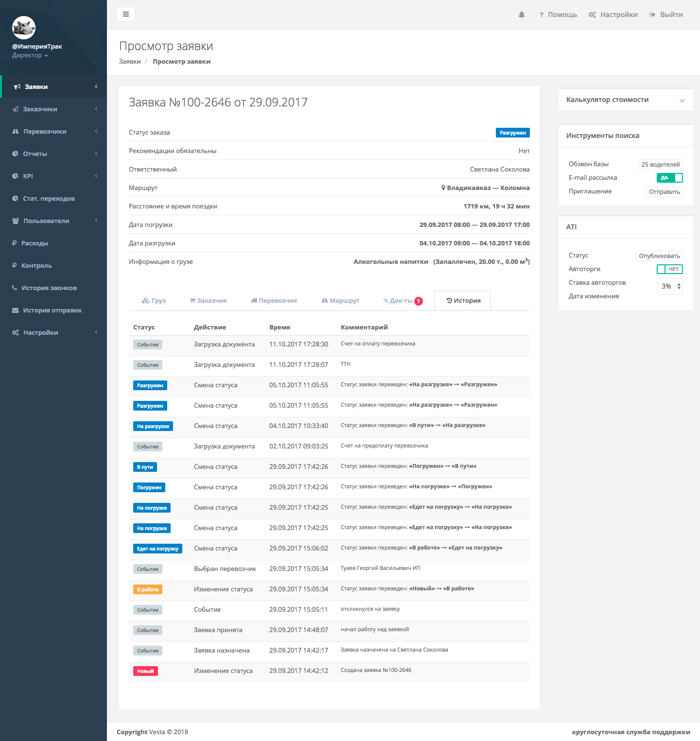Click the Заявки megaphone icon in sidebar

point(17,87)
